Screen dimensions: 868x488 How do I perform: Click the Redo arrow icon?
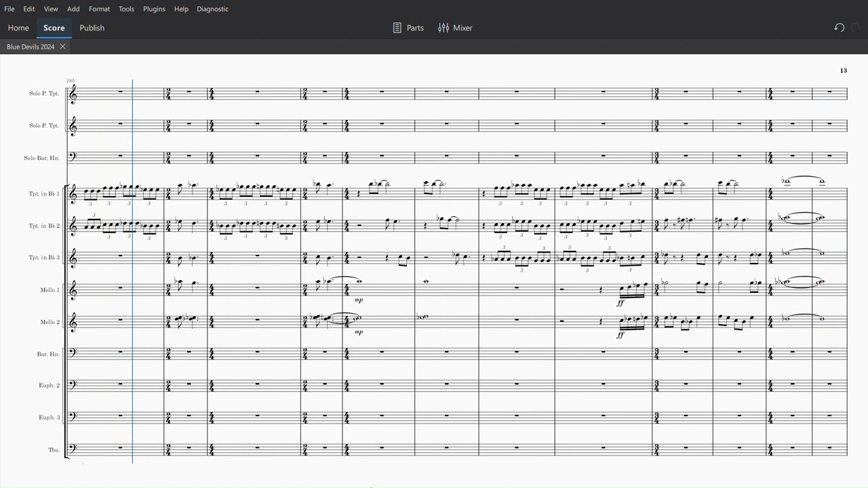click(x=856, y=28)
